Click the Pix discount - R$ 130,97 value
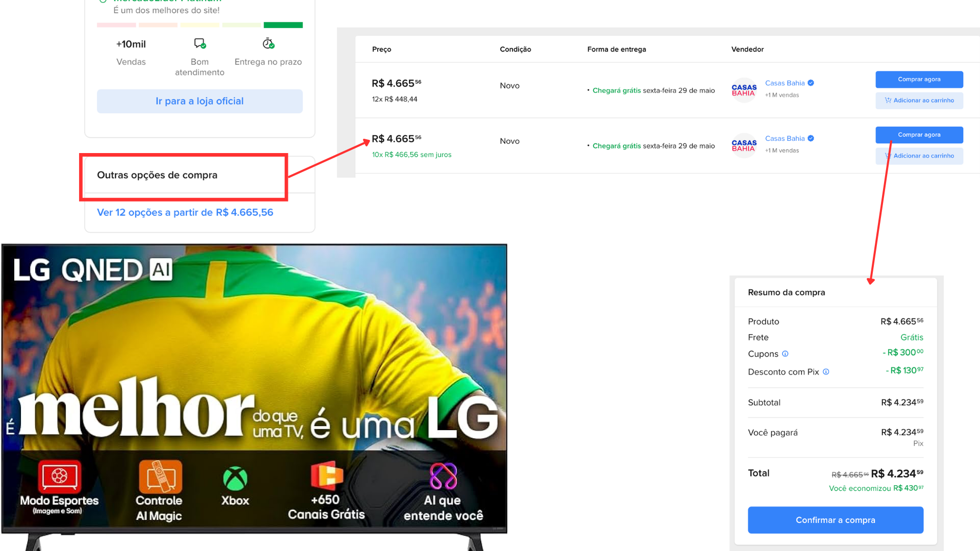The image size is (980, 551). [x=904, y=370]
